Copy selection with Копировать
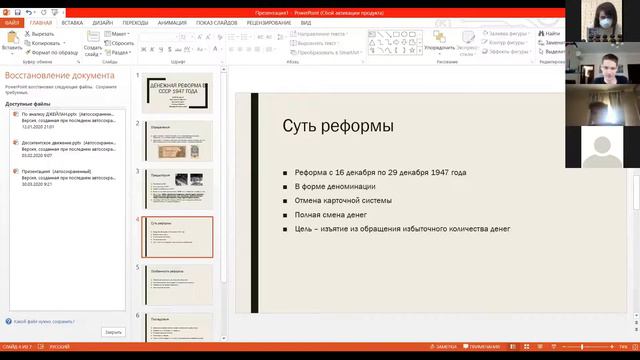The image size is (640, 360). 42,43
